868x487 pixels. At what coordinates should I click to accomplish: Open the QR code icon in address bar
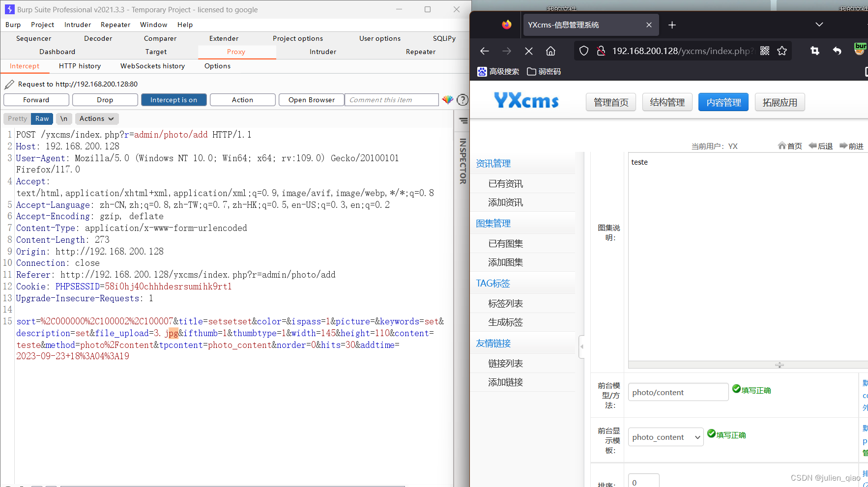click(x=765, y=51)
